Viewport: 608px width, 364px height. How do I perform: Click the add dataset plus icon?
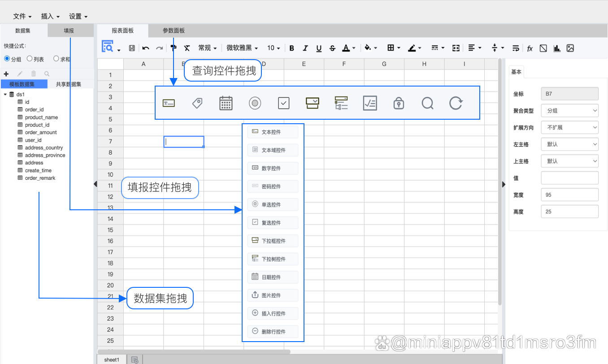click(x=6, y=74)
